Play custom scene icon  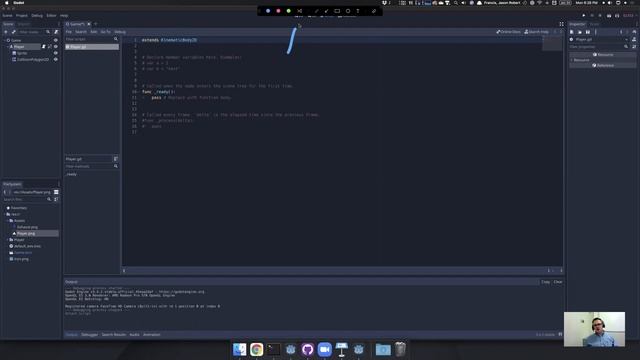pyautogui.click(x=617, y=16)
